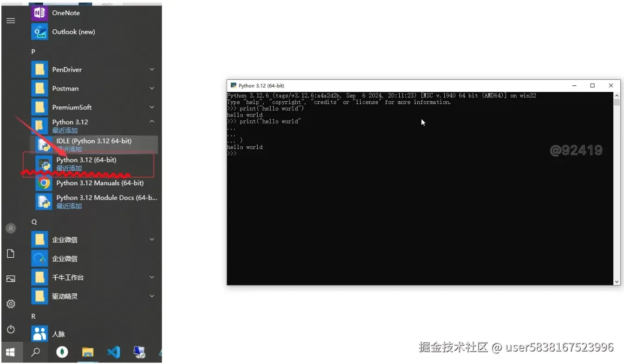
Task: Open Pictures from Start sidebar
Action: pos(11,279)
